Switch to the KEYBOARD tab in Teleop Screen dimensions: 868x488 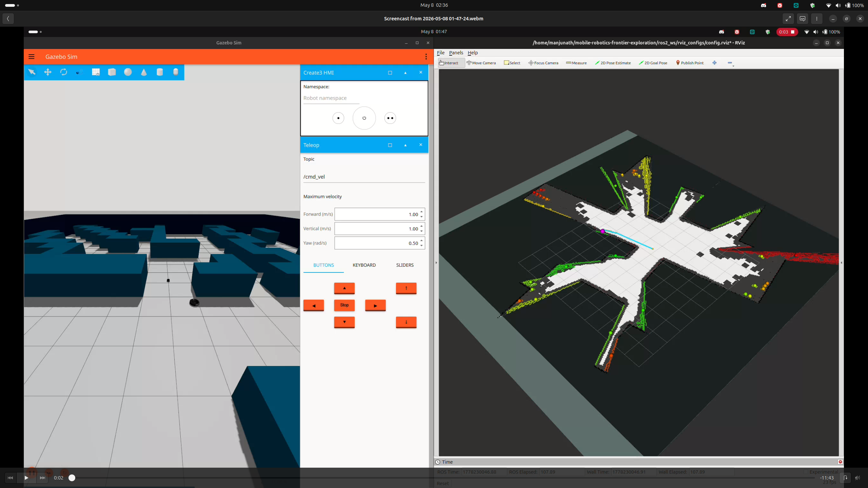coord(364,265)
